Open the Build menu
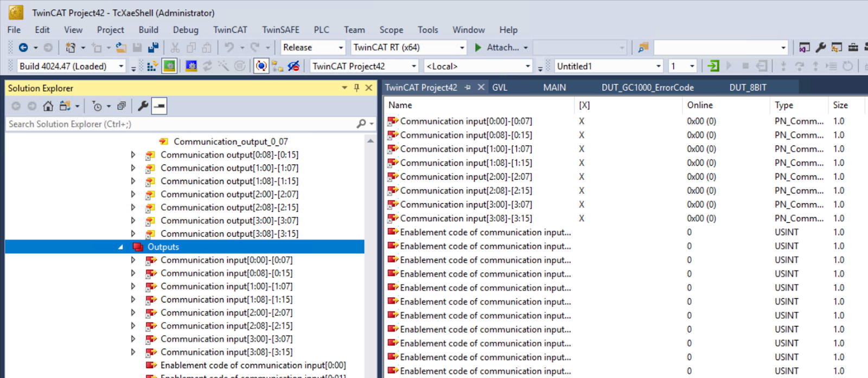The width and height of the screenshot is (868, 378). [x=148, y=30]
